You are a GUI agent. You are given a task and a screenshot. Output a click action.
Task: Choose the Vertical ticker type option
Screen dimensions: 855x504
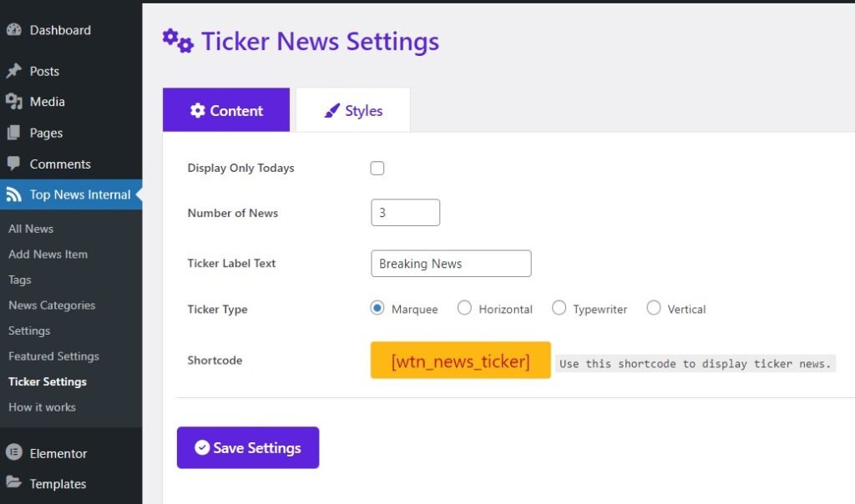click(654, 307)
